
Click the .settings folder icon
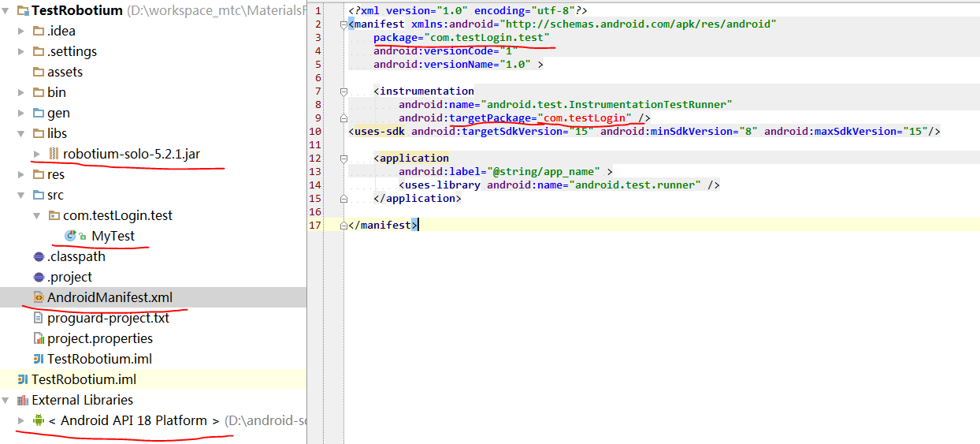tap(38, 52)
